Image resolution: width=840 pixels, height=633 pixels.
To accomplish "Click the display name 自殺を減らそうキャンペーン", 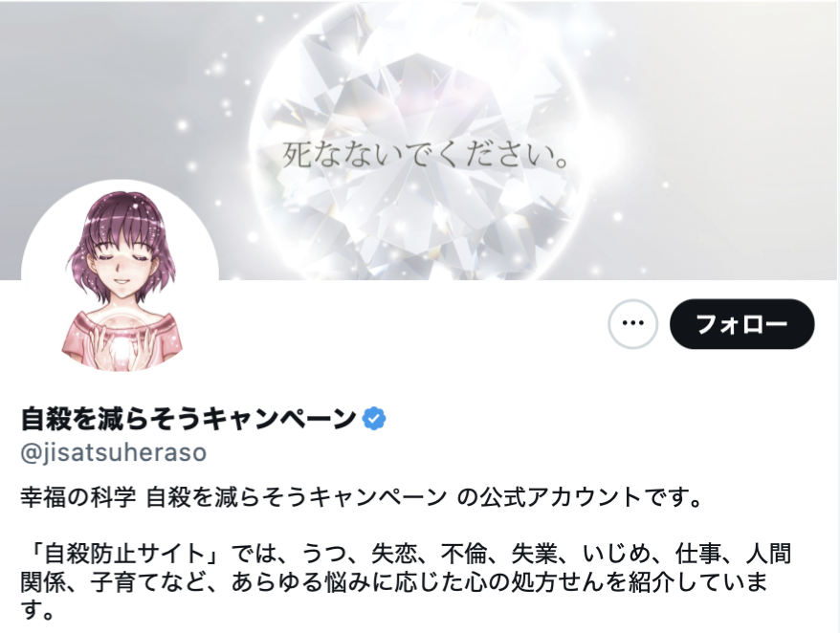I will [188, 419].
